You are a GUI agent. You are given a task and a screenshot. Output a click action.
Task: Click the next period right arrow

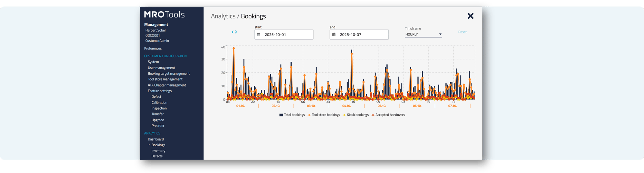pyautogui.click(x=236, y=32)
